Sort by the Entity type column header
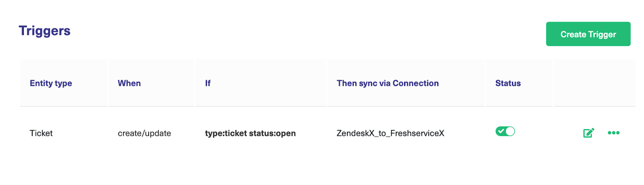644x185 pixels. pyautogui.click(x=51, y=83)
